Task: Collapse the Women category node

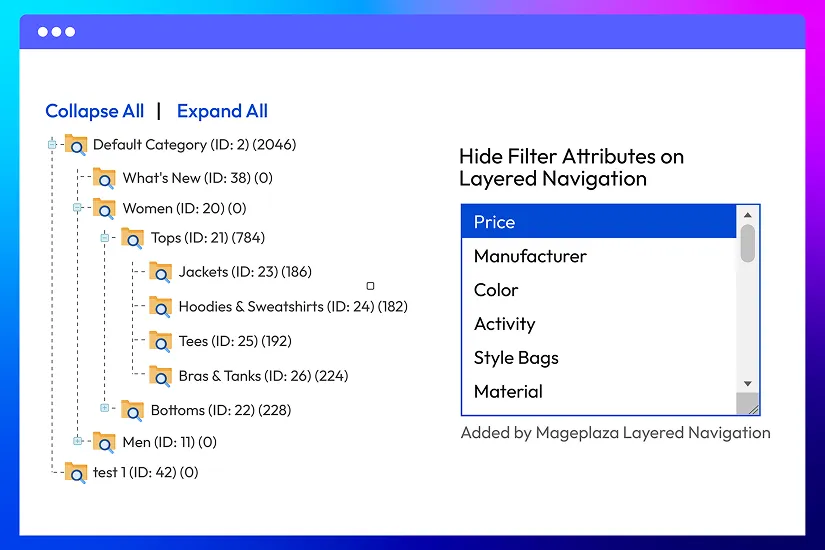Action: click(77, 208)
